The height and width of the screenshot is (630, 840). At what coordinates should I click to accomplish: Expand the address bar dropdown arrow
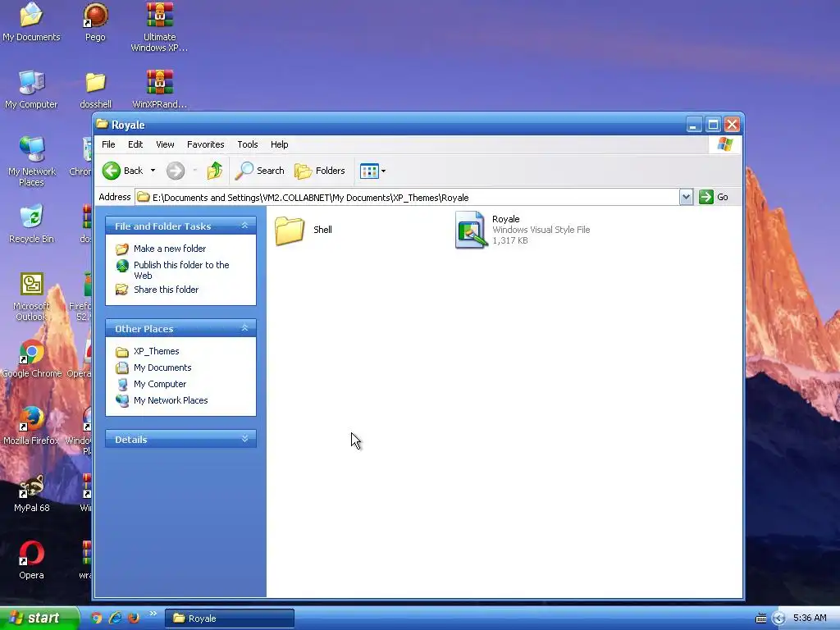pos(687,198)
